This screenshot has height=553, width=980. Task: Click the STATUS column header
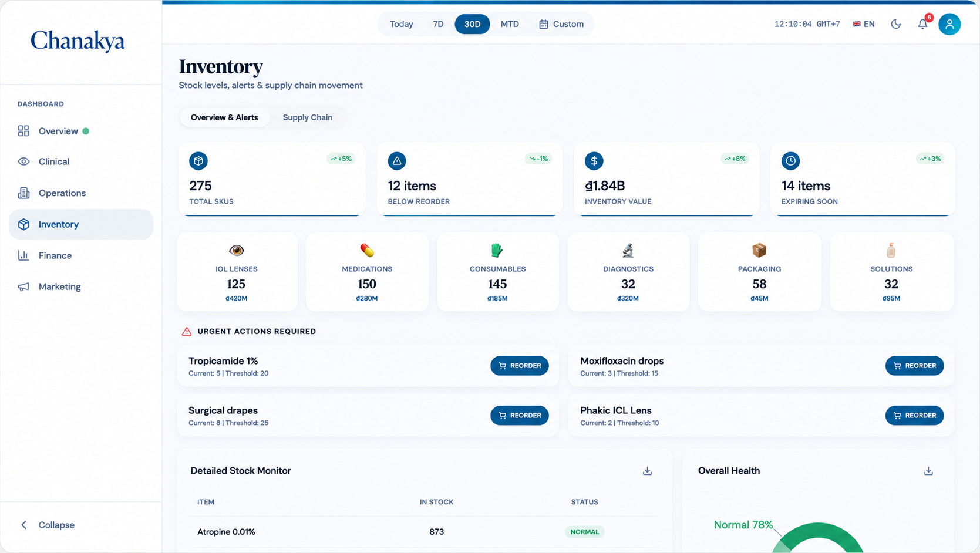[584, 502]
